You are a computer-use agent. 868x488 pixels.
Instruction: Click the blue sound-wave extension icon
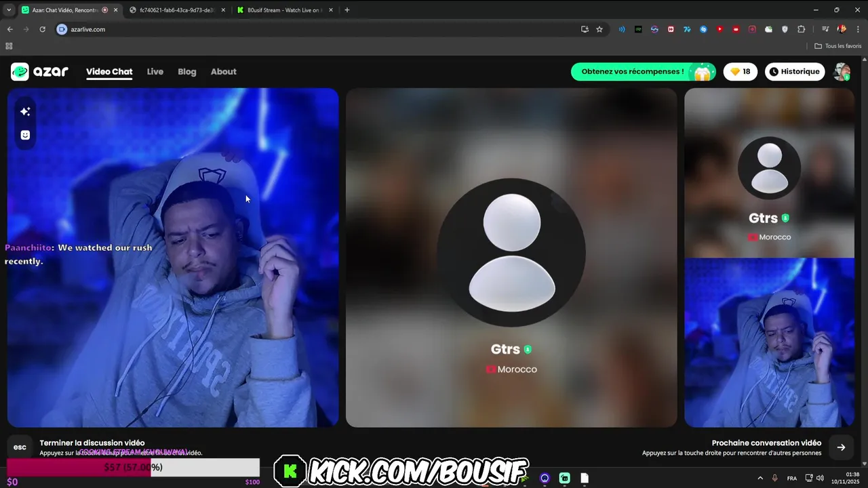click(622, 29)
